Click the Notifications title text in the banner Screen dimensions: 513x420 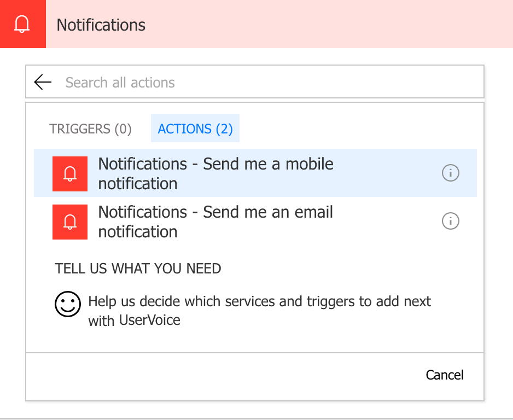100,25
